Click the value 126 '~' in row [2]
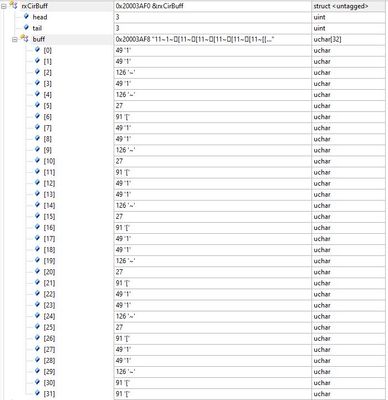The image size is (388, 400). tap(125, 73)
